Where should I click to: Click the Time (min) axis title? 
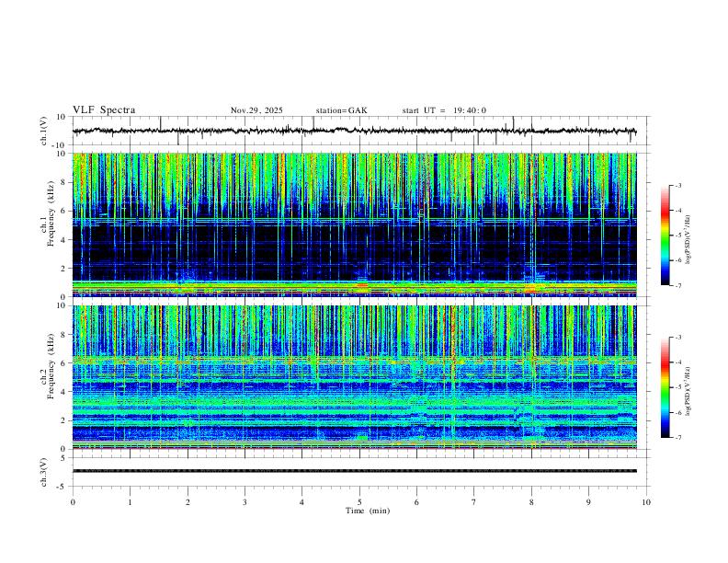click(x=368, y=511)
